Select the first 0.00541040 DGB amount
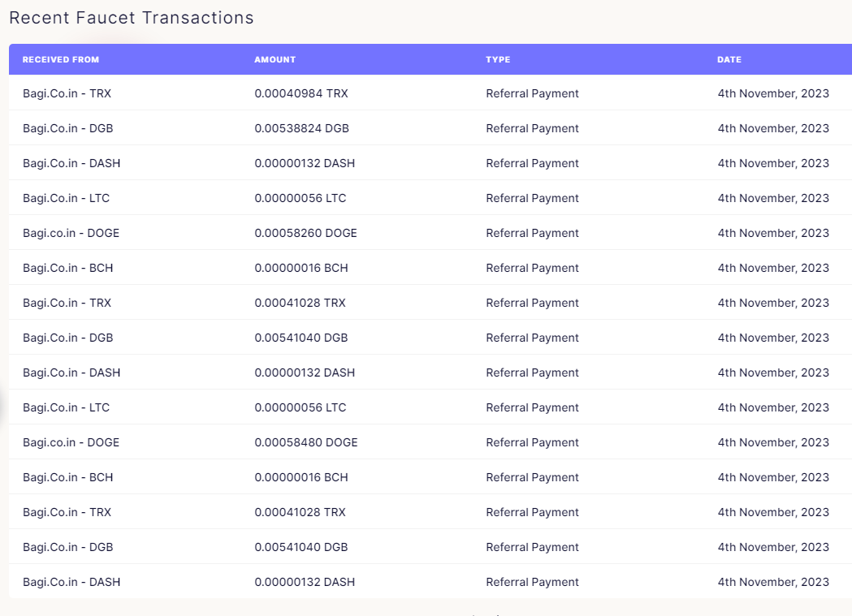 (x=301, y=338)
